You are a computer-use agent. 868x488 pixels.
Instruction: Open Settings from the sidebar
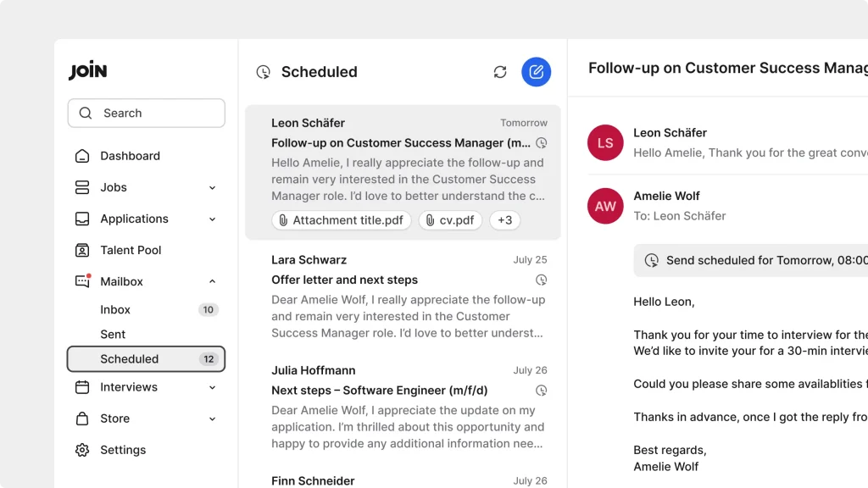tap(123, 450)
